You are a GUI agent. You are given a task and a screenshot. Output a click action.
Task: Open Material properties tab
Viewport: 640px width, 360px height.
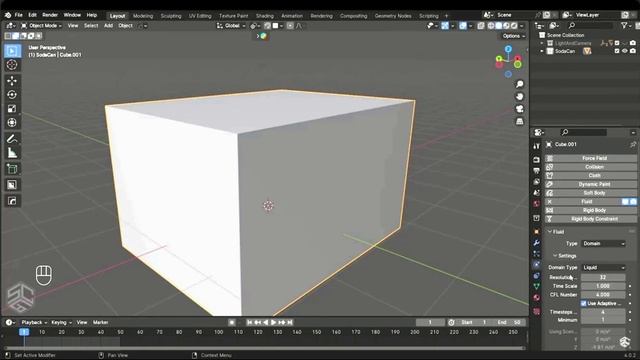pyautogui.click(x=536, y=298)
